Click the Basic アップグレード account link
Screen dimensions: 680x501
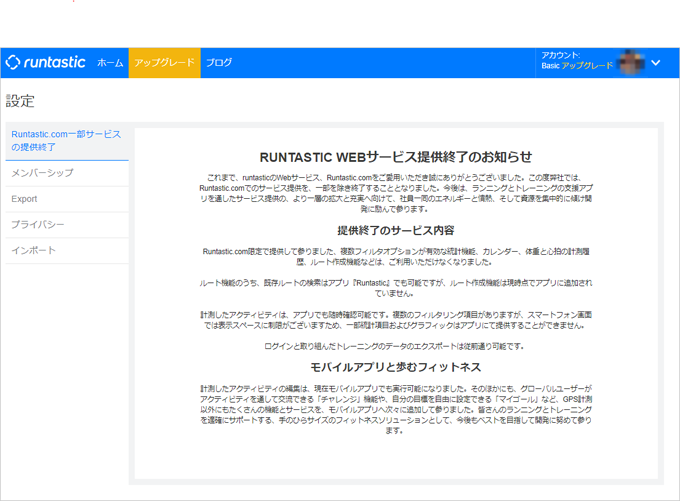coord(577,66)
